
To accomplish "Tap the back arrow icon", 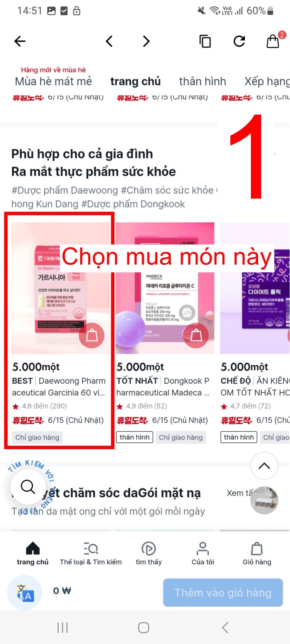I will click(x=20, y=41).
